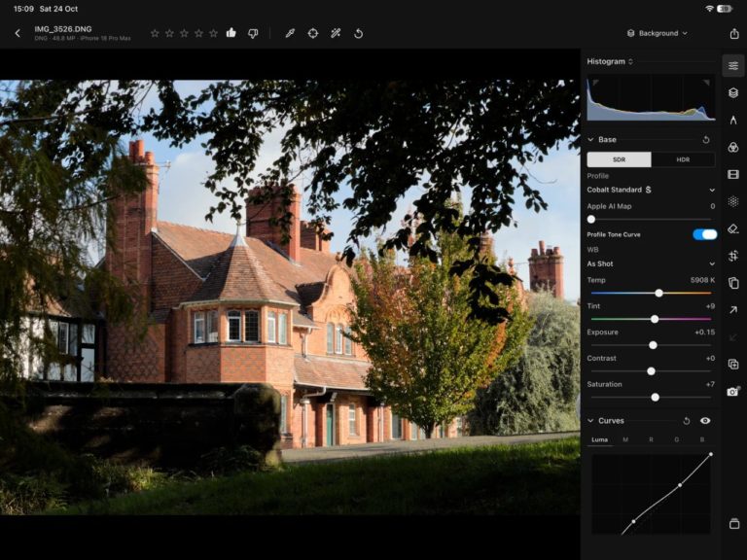Rate the photo one star
The width and height of the screenshot is (747, 560).
[x=155, y=33]
